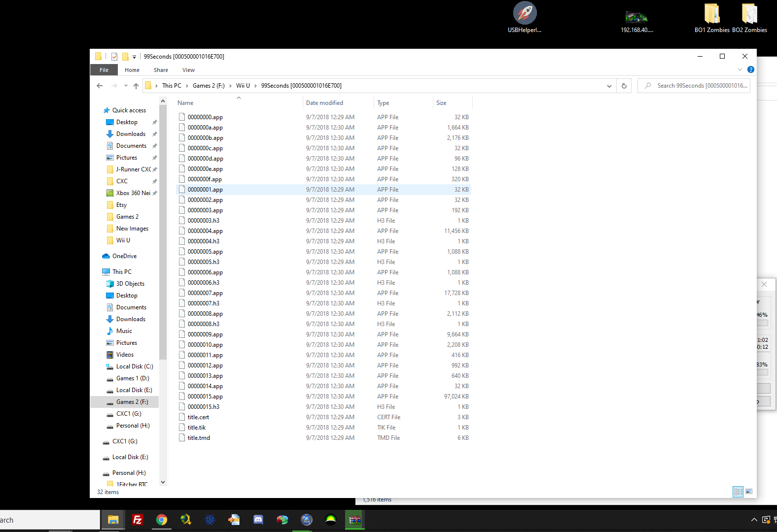Open the Home ribbon tab
Viewport: 777px width, 532px height.
click(x=132, y=70)
